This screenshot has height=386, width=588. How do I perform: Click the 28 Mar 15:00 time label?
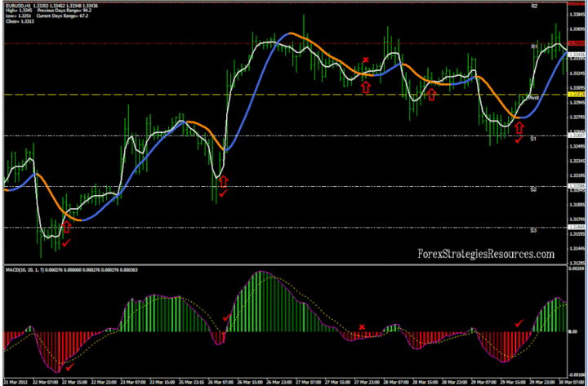(x=425, y=382)
